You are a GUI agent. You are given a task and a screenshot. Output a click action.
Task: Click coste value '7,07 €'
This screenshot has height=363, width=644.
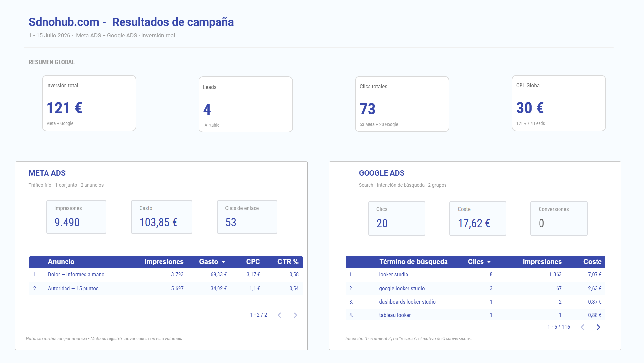(595, 274)
